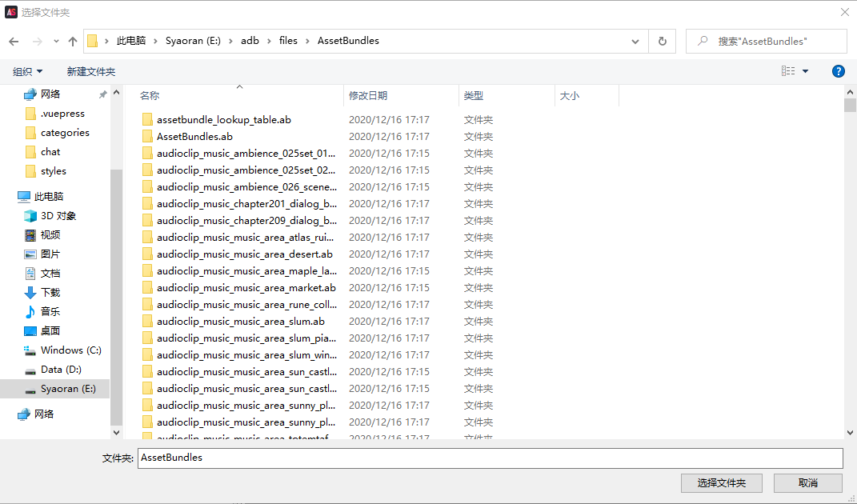The width and height of the screenshot is (857, 504).
Task: Refresh the AssetBundles folder view
Action: (663, 41)
